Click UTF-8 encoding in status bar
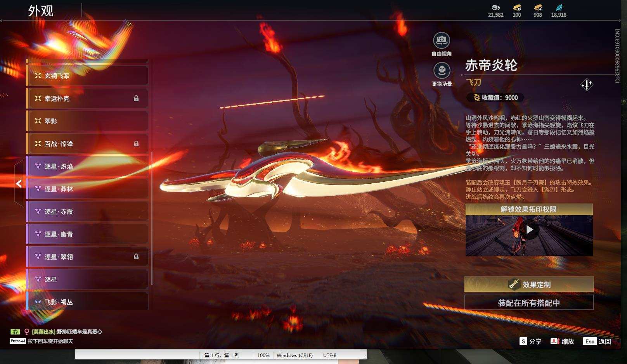The width and height of the screenshot is (627, 364). [330, 355]
